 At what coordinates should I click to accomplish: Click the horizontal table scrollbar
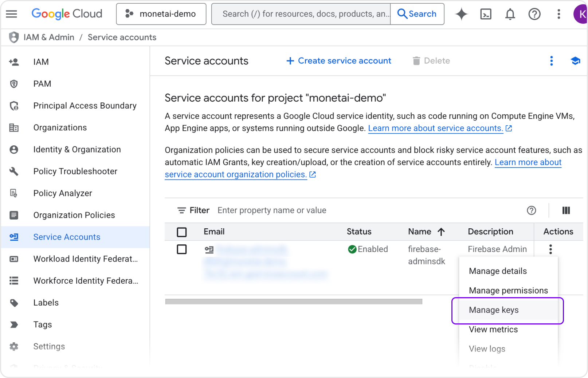(x=294, y=302)
